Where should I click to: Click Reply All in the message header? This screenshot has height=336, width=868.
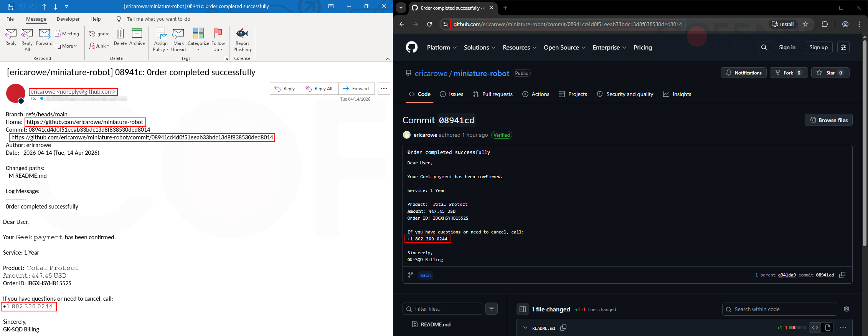pos(320,89)
